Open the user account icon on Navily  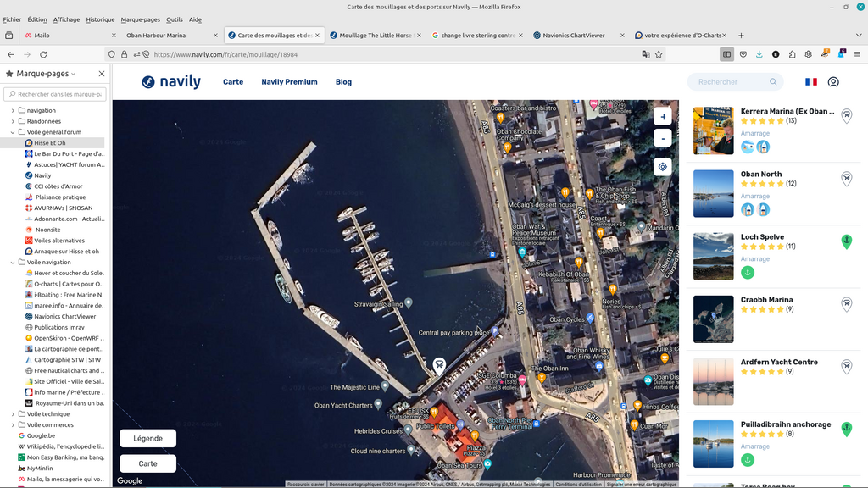coord(833,82)
